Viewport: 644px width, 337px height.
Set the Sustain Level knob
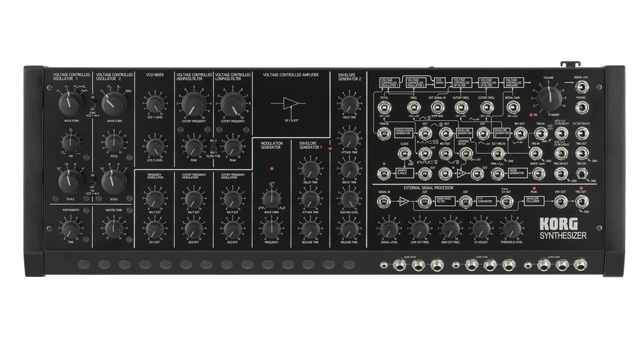tap(349, 199)
